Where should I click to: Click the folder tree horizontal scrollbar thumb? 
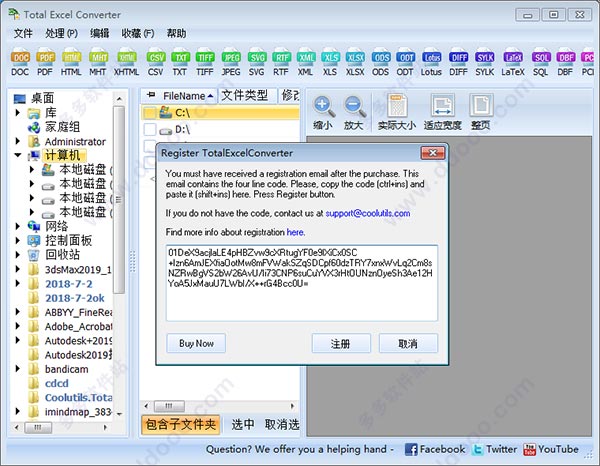click(x=38, y=427)
